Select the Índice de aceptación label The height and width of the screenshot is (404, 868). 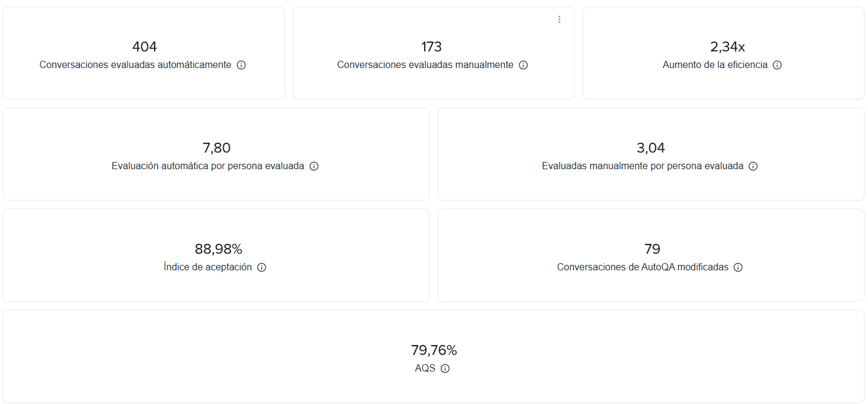point(208,267)
